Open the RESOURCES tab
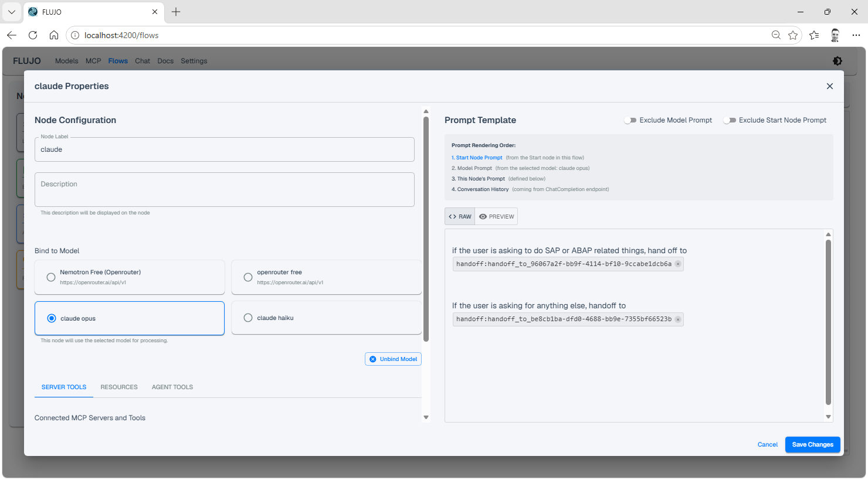This screenshot has height=480, width=868. point(119,387)
